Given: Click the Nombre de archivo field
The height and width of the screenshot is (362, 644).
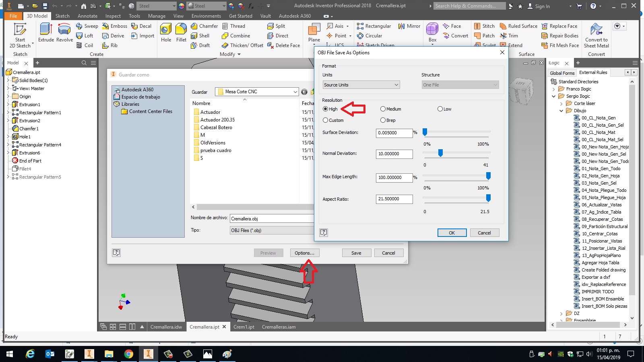Looking at the screenshot, I should coord(272,219).
